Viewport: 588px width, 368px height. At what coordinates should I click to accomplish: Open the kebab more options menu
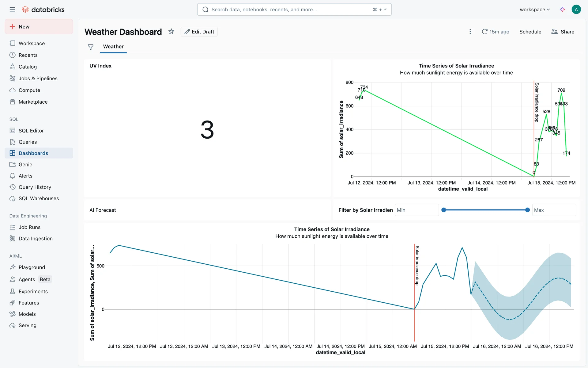[470, 32]
